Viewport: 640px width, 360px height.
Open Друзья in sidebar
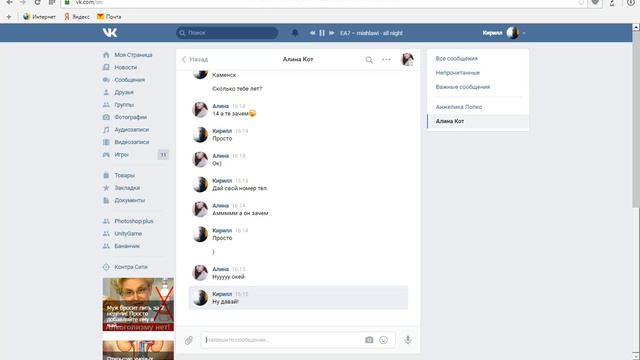[x=124, y=92]
